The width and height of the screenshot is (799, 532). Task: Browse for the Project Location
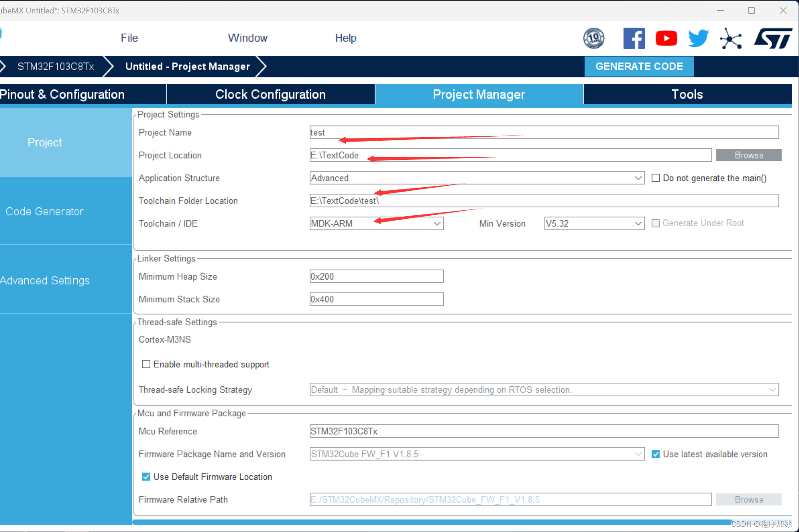749,155
